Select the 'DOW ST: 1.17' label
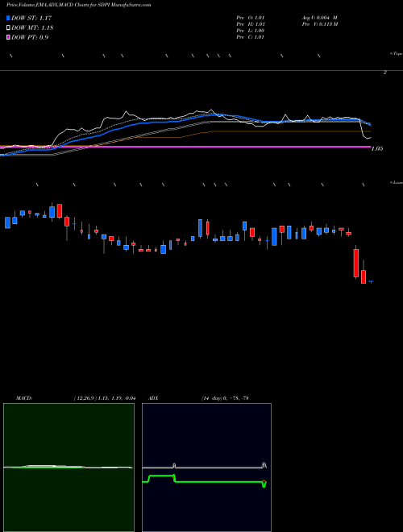The width and height of the screenshot is (403, 532). pos(31,18)
